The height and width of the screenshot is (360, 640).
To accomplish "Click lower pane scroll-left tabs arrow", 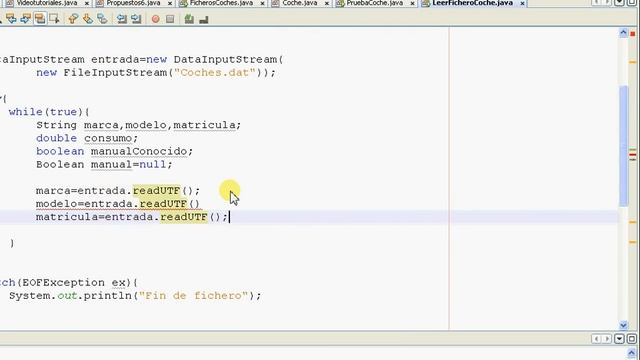I will pos(596,339).
